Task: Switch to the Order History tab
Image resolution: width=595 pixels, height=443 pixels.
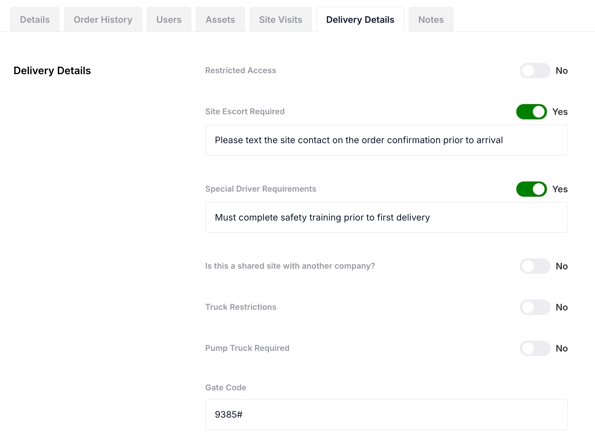Action: 103,19
